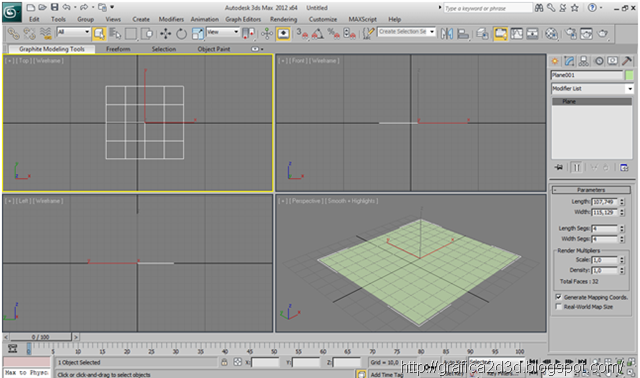Viewport: 640px width, 378px height.
Task: Click the New Scene icon
Action: click(31, 7)
